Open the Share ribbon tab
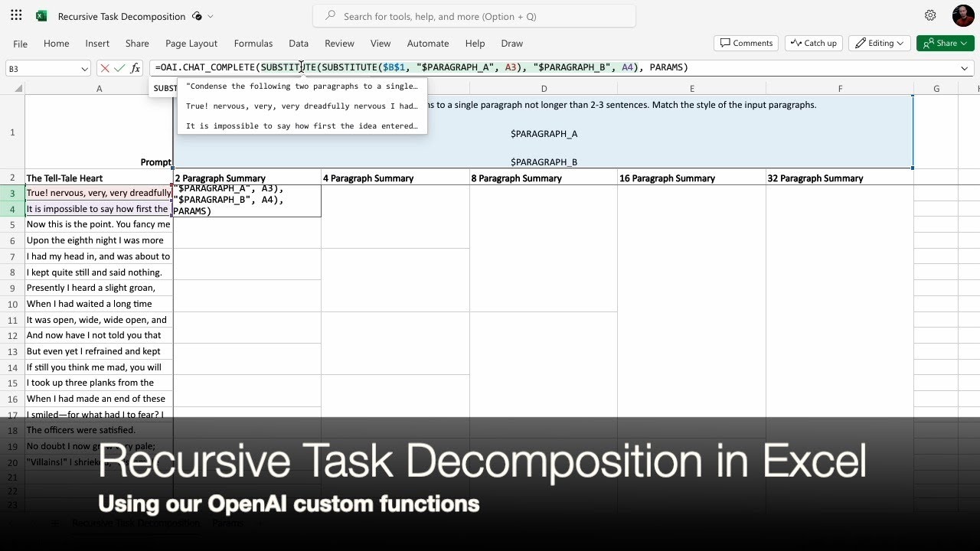The image size is (980, 551). coord(137,44)
